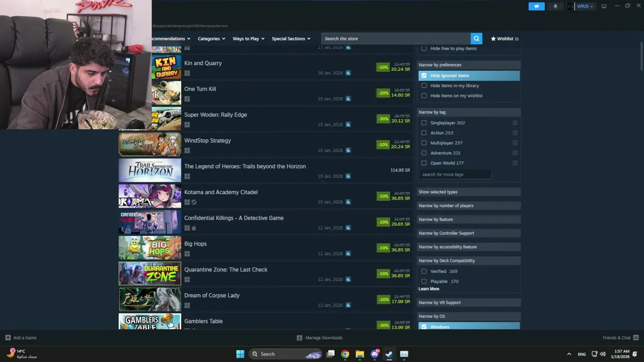Click the Add a Game plus icon
The height and width of the screenshot is (362, 644).
click(8, 338)
